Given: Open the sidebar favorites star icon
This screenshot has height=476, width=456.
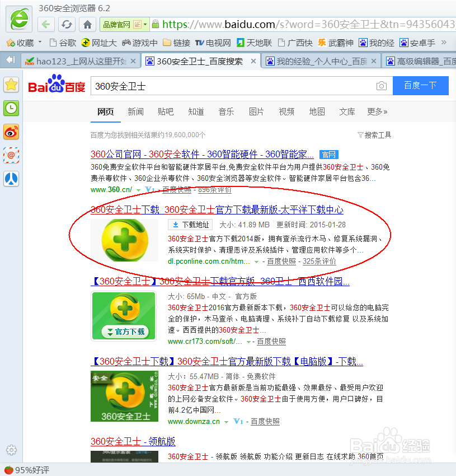Looking at the screenshot, I should [x=11, y=85].
